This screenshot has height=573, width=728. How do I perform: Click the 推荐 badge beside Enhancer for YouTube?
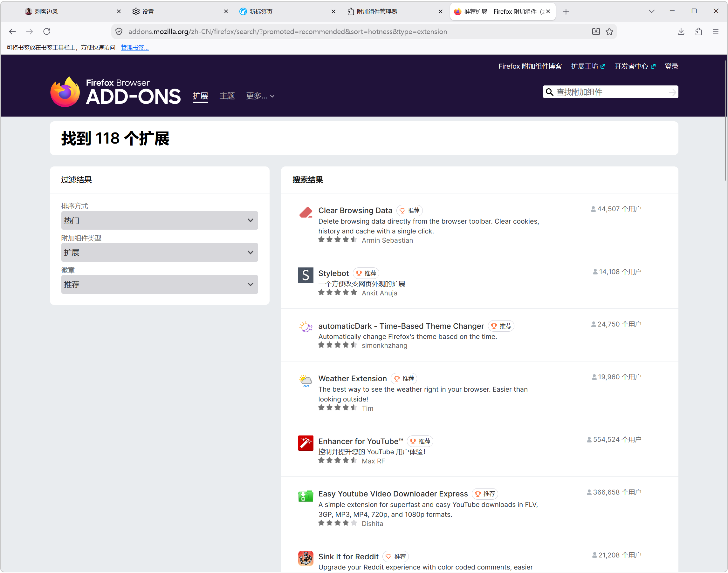(x=420, y=442)
